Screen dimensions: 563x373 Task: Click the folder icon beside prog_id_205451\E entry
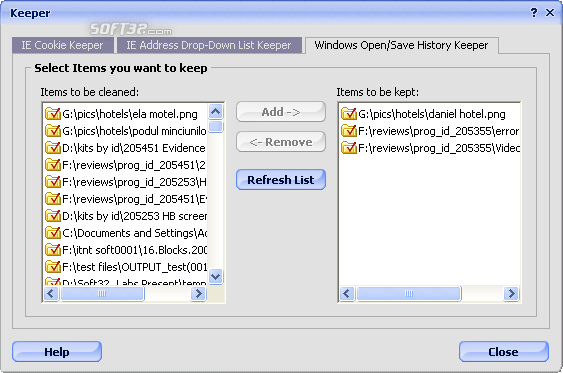click(x=53, y=199)
